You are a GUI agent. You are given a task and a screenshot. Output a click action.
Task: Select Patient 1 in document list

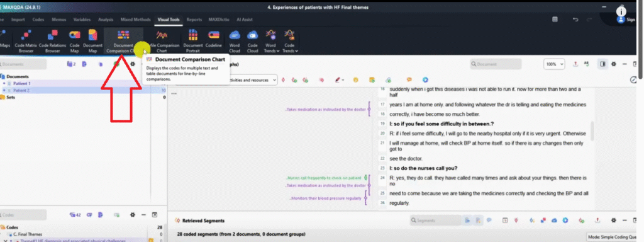(x=21, y=84)
